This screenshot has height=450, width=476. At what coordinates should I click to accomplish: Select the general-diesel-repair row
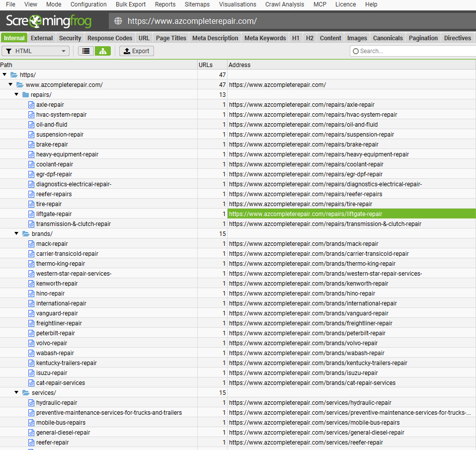(x=238, y=433)
